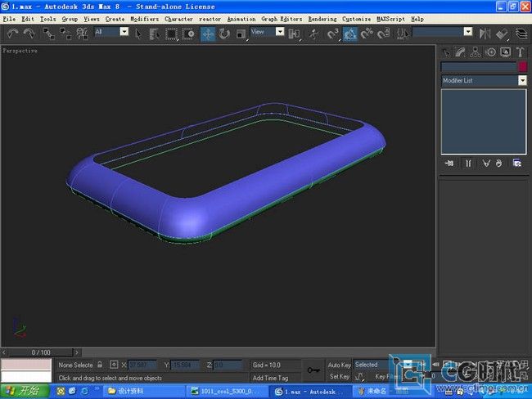532x399 pixels.
Task: Open the Layer Manager icon
Action: 521,34
